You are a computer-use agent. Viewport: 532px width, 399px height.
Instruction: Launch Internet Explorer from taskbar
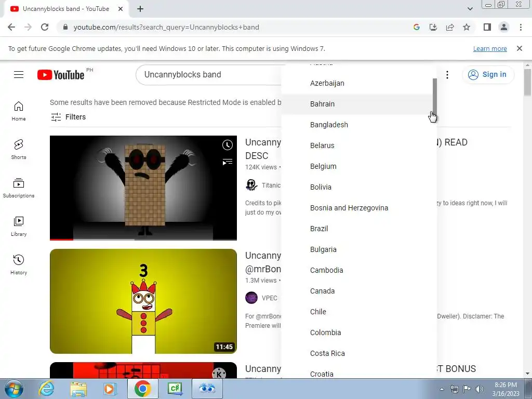(46, 389)
